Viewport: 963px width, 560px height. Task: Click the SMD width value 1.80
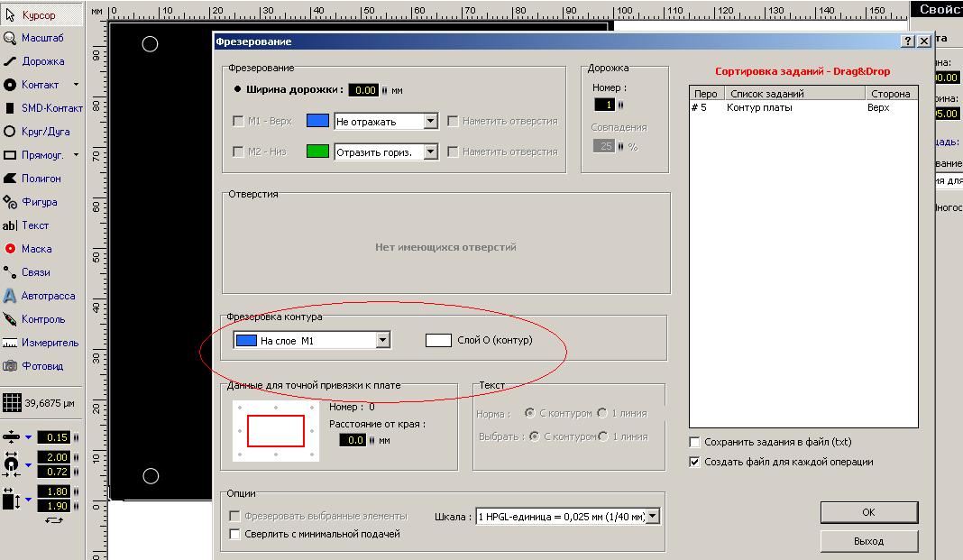[55, 491]
